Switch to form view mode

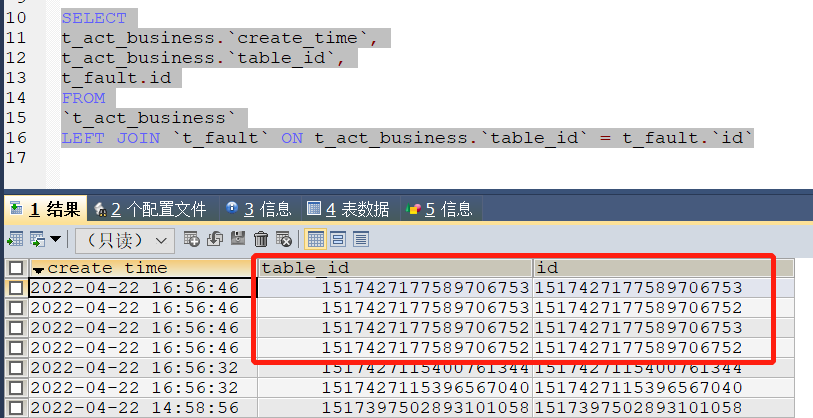point(338,239)
